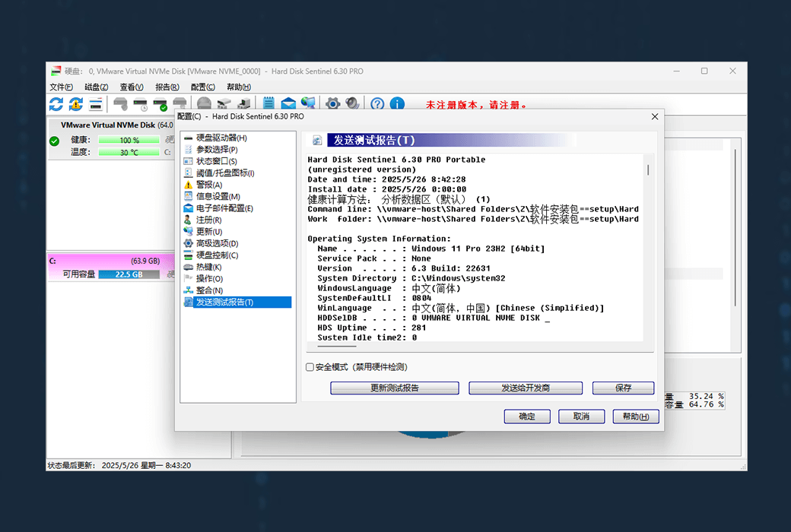
Task: Click inside the test report text area
Action: coord(474,248)
